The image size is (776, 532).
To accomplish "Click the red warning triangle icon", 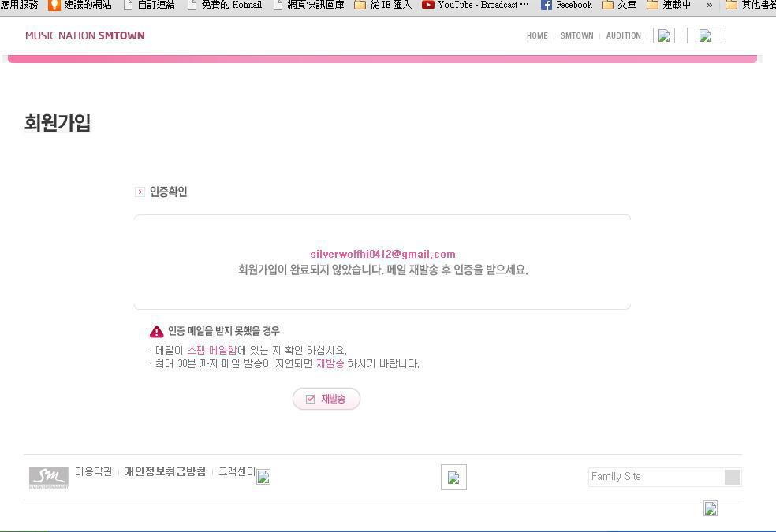I will click(156, 331).
